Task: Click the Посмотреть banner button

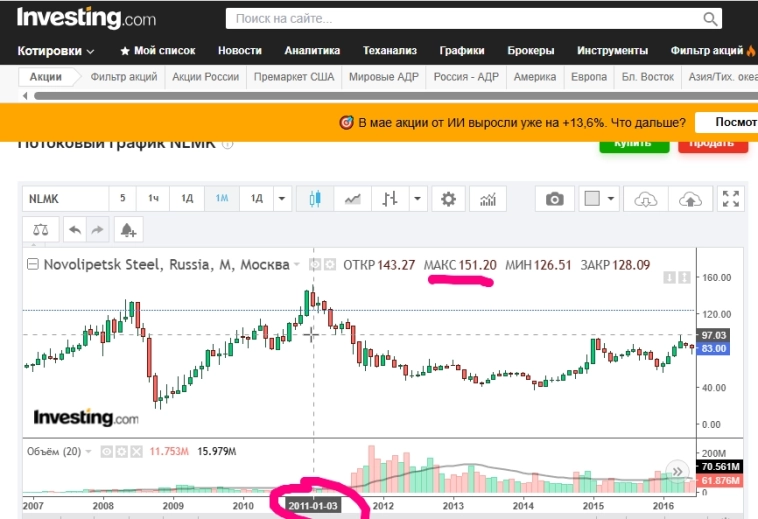Action: [726, 122]
